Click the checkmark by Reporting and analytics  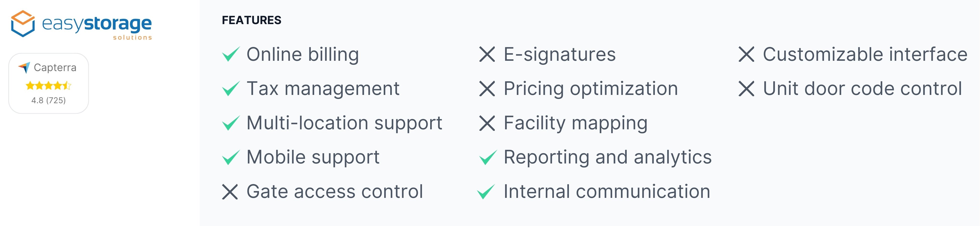(x=488, y=157)
